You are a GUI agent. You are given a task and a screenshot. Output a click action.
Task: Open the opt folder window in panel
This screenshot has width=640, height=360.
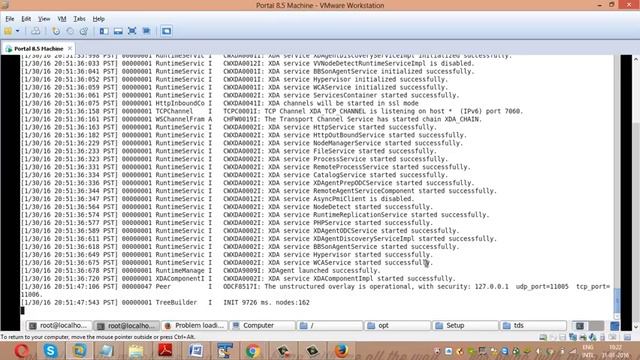398,325
